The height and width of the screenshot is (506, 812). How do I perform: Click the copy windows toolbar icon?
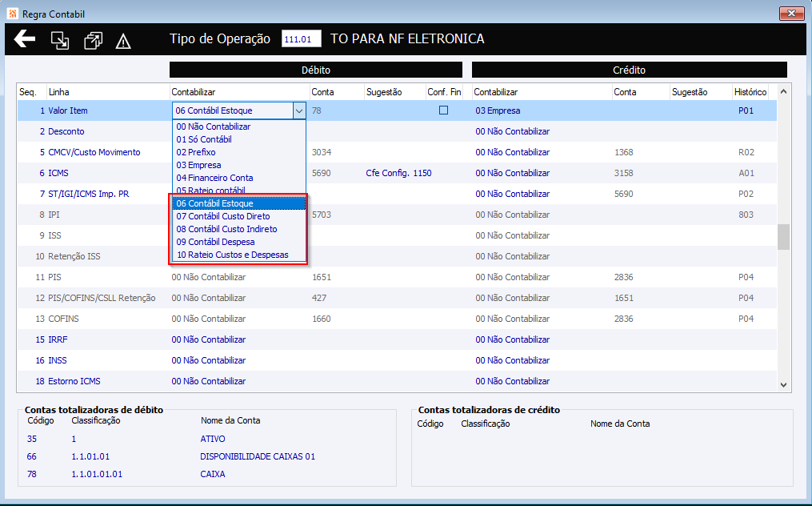94,41
